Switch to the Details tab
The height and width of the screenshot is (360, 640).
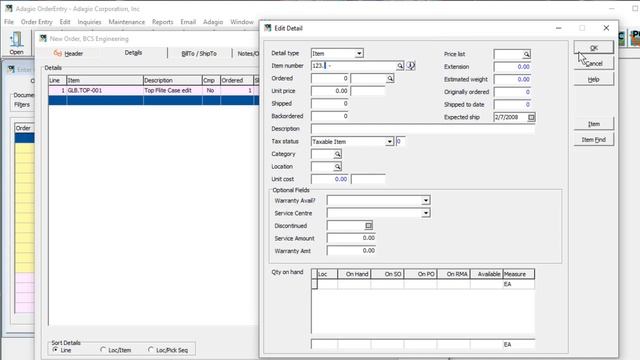[x=133, y=53]
